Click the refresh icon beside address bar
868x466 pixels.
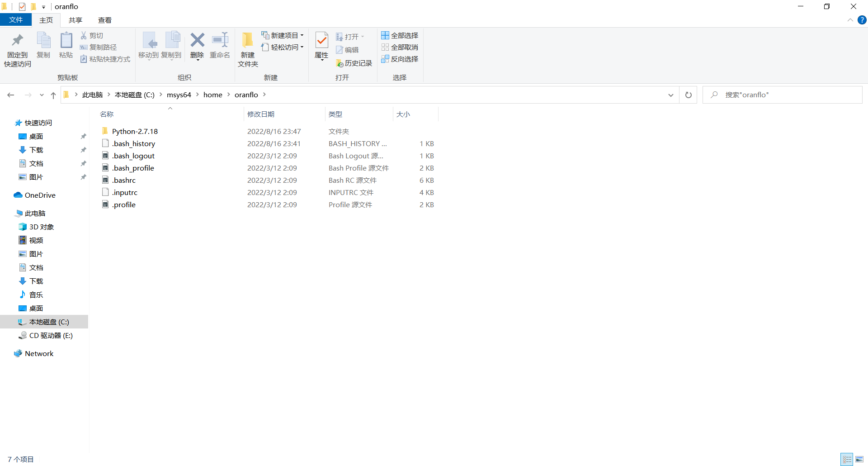tap(689, 95)
